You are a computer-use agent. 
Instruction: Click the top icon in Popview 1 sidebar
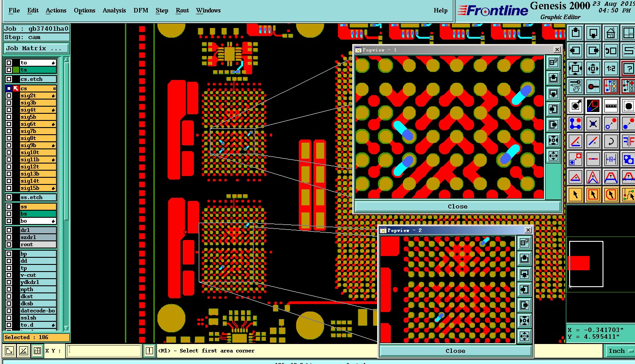553,63
